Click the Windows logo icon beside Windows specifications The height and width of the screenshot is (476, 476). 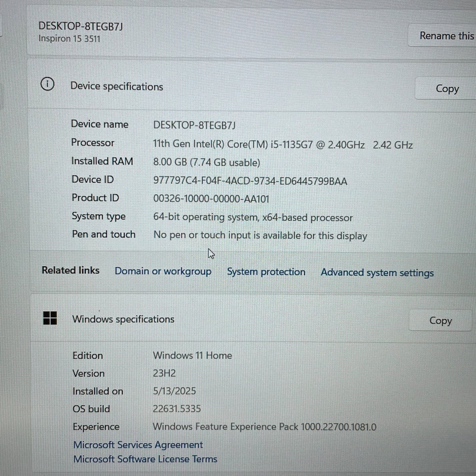point(50,318)
